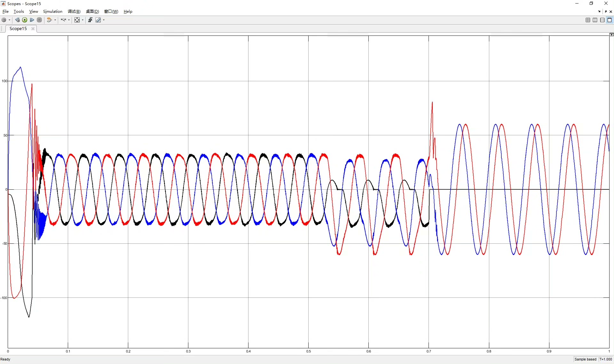Image resolution: width=614 pixels, height=364 pixels.
Task: Expand the scale axes dropdown arrow
Action: coord(83,20)
